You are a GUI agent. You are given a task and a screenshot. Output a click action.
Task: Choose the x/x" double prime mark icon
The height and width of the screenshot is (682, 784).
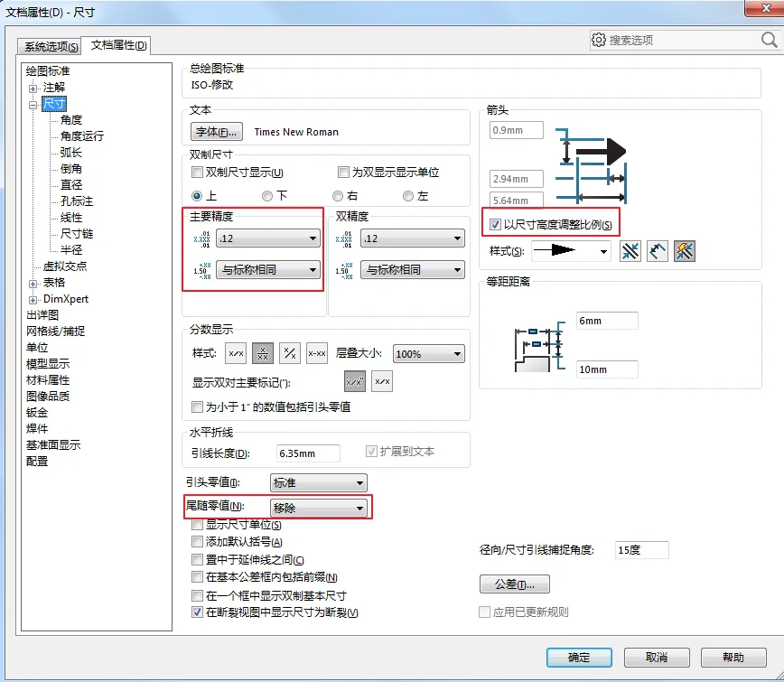[355, 381]
